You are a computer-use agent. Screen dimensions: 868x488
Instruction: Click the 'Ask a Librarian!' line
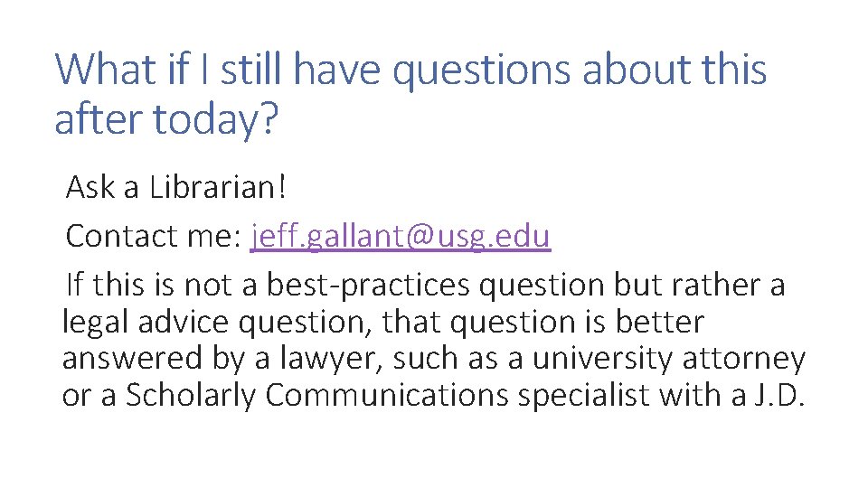(176, 188)
